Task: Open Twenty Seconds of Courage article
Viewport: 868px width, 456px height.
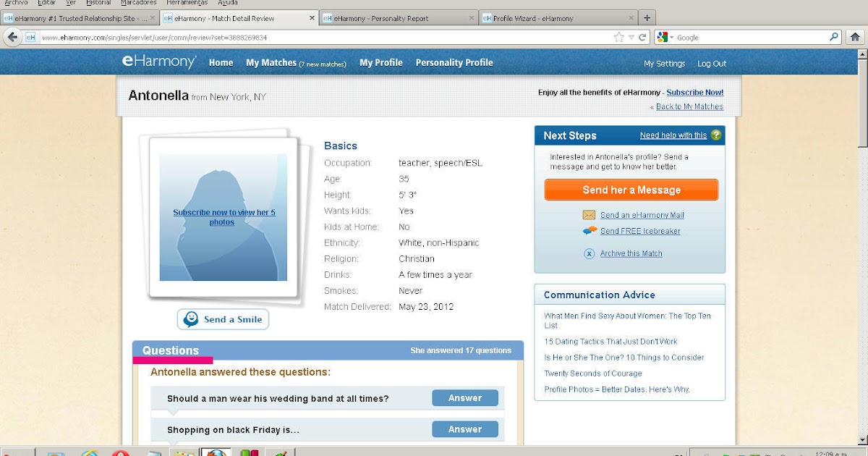Action: pos(593,373)
